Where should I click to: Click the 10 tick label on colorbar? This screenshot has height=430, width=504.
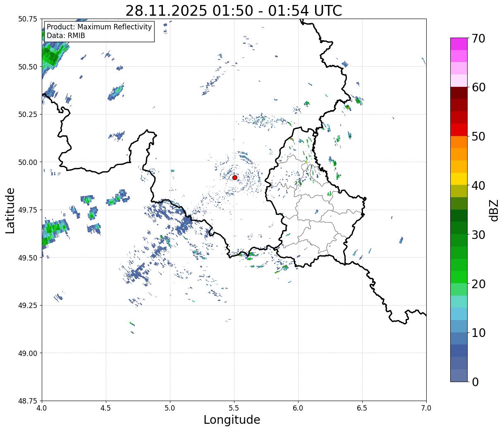[x=478, y=332]
